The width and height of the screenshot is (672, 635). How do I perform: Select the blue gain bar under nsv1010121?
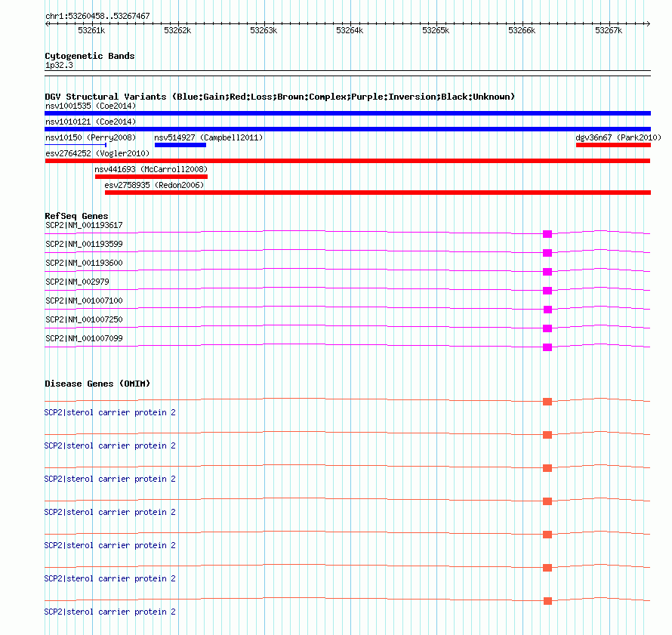[347, 129]
